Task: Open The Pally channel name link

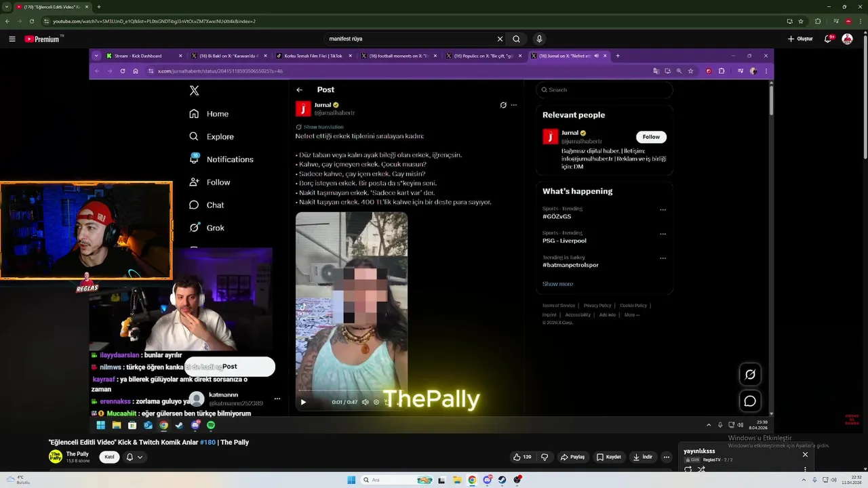Action: tap(77, 454)
